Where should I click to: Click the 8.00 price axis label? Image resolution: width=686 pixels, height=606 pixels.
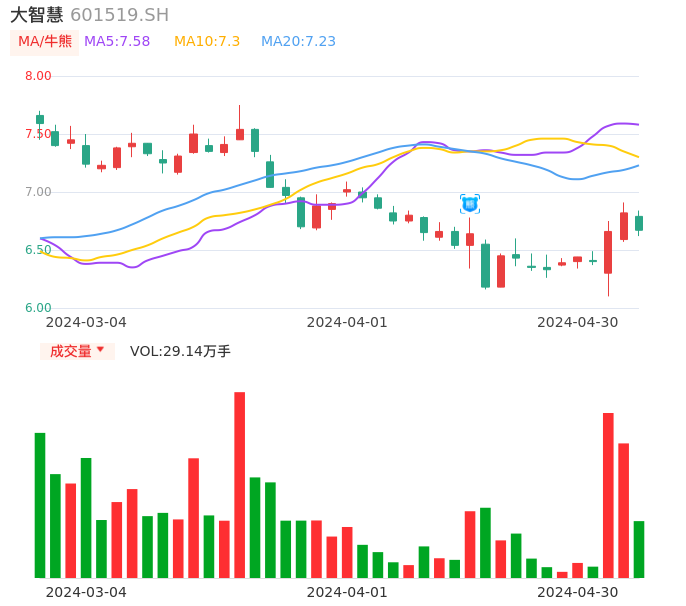(38, 76)
